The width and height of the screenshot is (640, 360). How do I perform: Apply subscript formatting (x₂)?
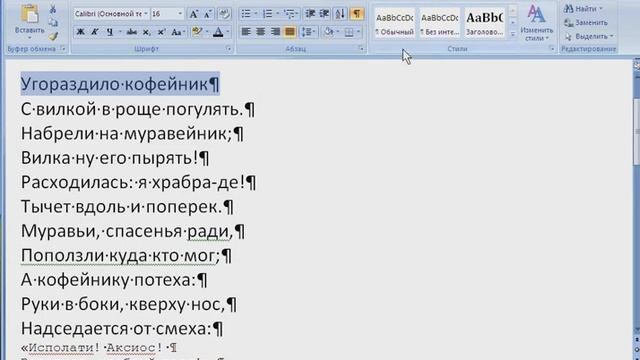(147, 32)
